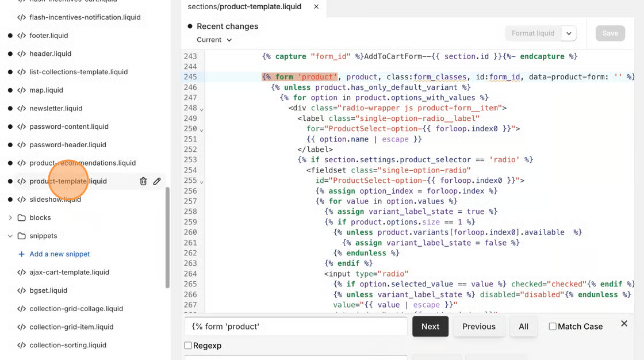Collapse the snippets folder chevron
This screenshot has height=360, width=644.
coord(10,236)
